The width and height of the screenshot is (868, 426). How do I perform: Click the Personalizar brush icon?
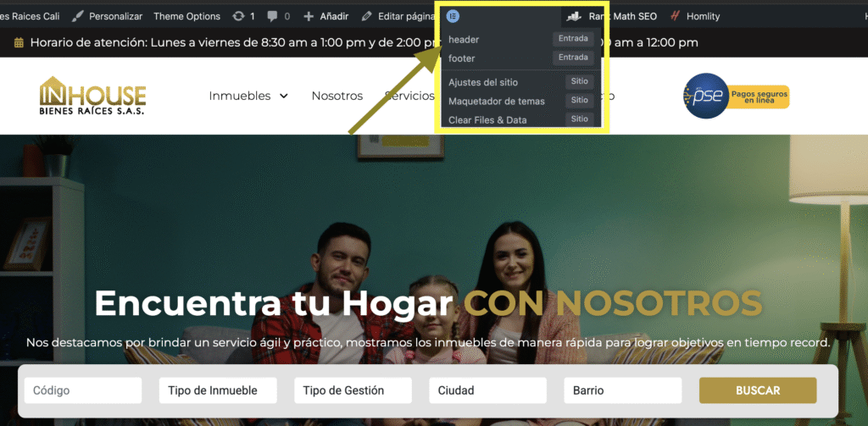click(x=78, y=16)
